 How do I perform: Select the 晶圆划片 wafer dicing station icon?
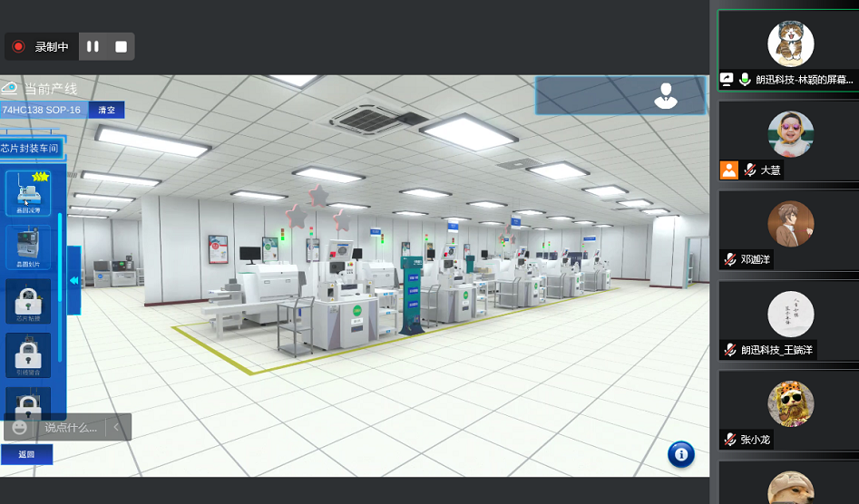[28, 247]
